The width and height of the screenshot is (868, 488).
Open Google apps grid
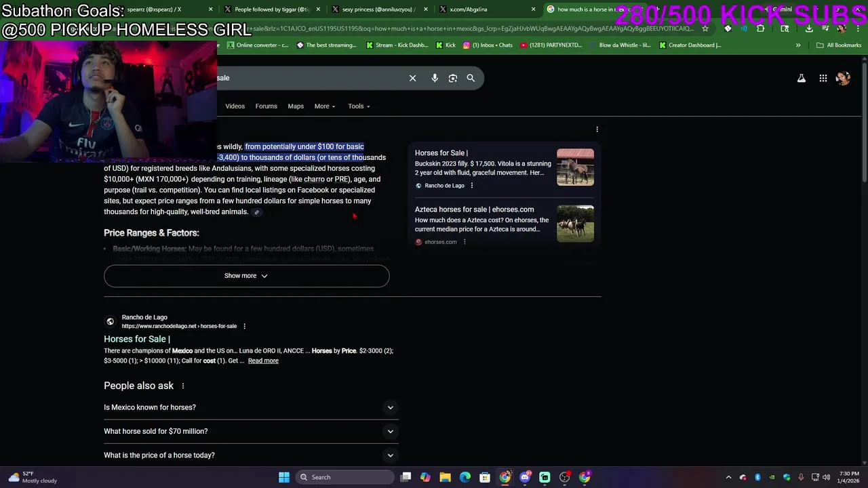click(x=823, y=78)
